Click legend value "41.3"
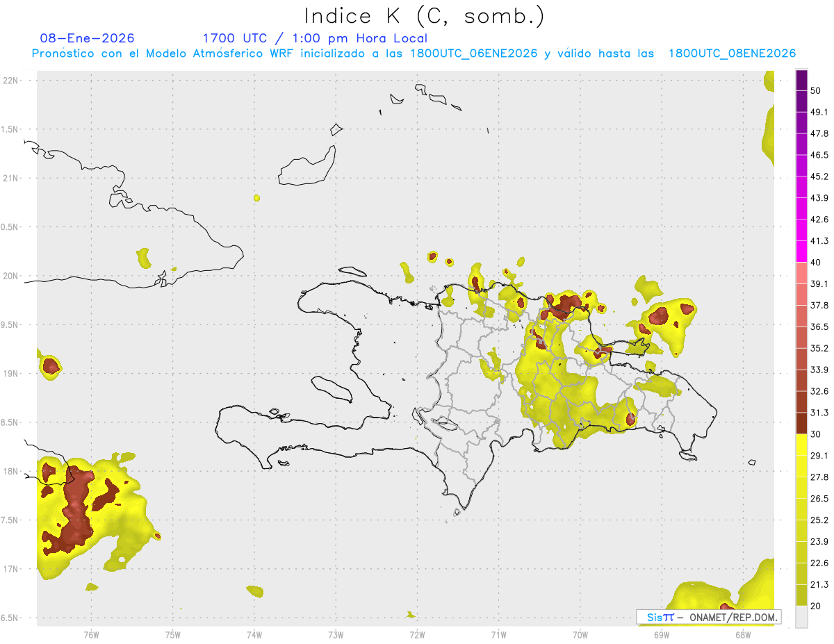 (x=819, y=241)
